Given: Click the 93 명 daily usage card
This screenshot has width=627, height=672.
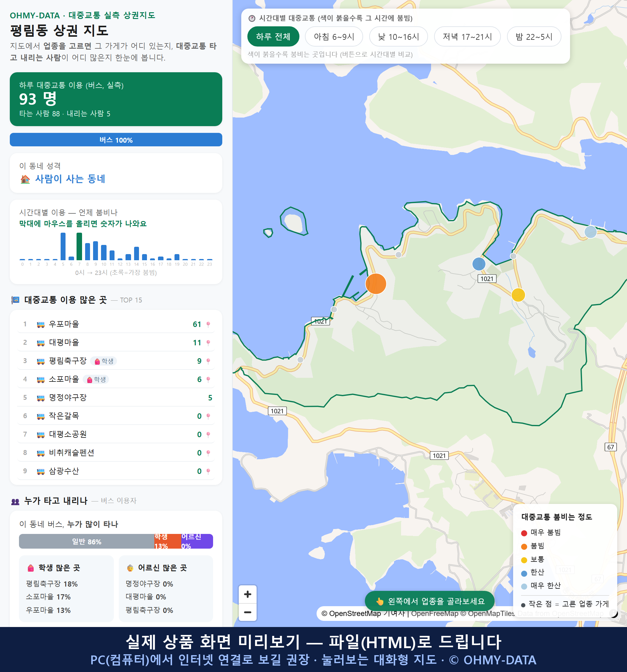Looking at the screenshot, I should 116,99.
